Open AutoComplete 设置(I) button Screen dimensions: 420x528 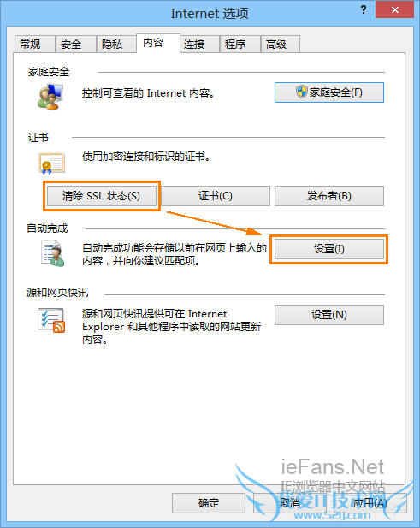[329, 249]
